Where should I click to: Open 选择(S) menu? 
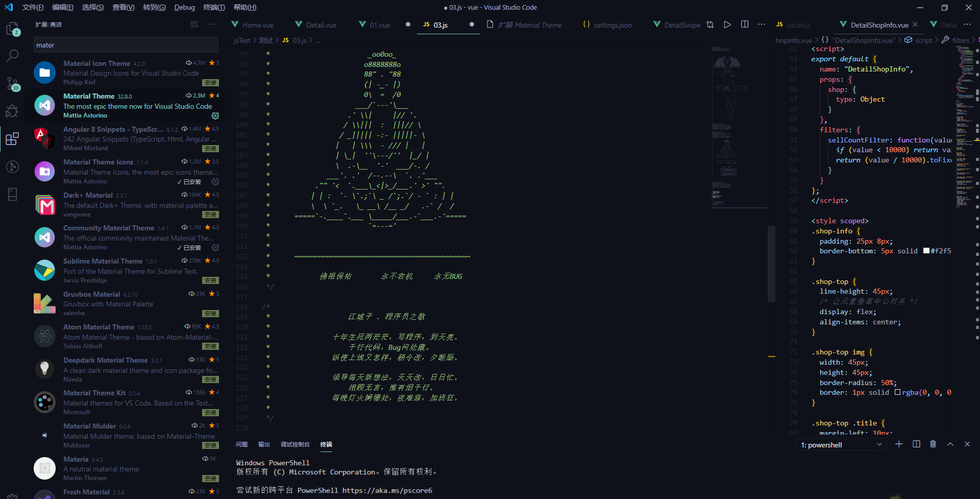[93, 7]
